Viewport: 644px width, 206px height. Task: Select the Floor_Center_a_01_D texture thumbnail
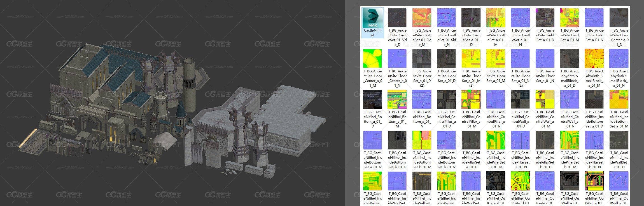click(x=619, y=18)
